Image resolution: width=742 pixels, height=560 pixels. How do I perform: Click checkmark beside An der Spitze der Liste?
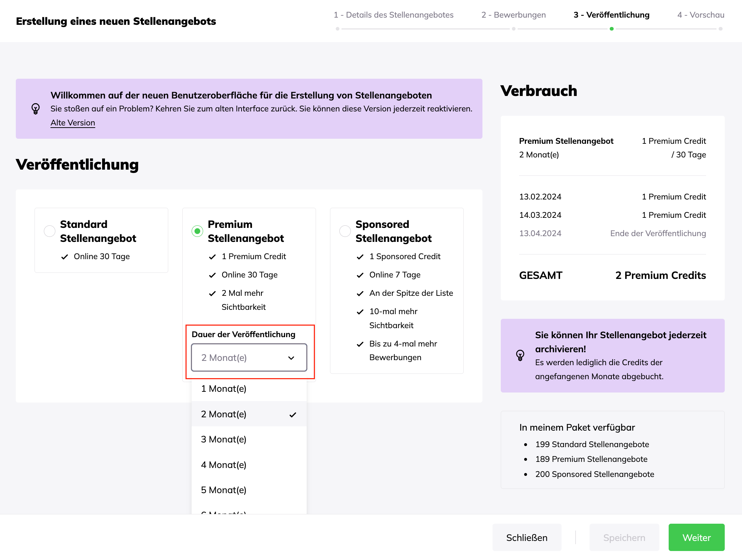[360, 293]
